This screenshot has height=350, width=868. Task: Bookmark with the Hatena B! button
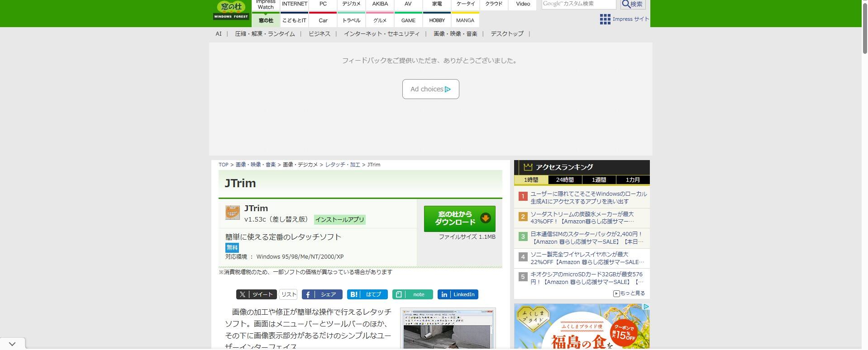(367, 294)
